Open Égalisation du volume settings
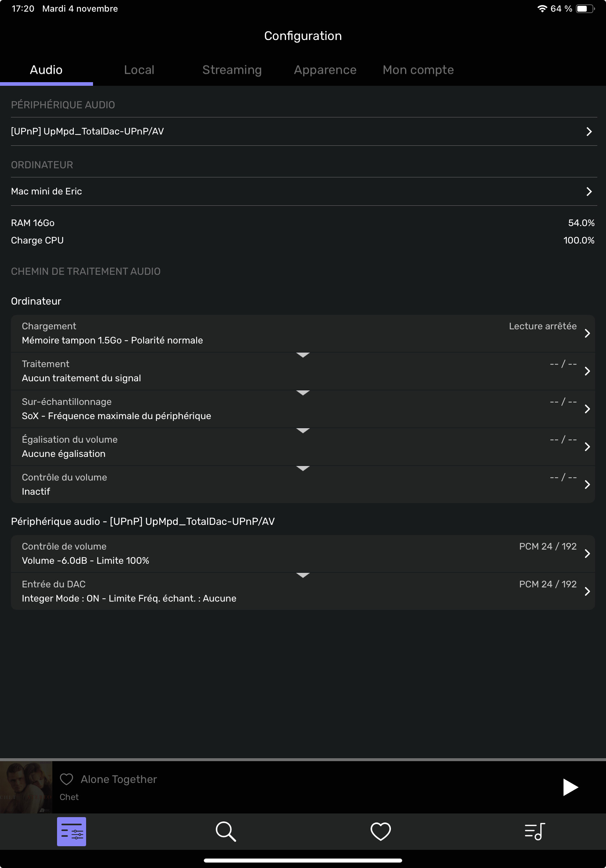The image size is (606, 868). (303, 447)
